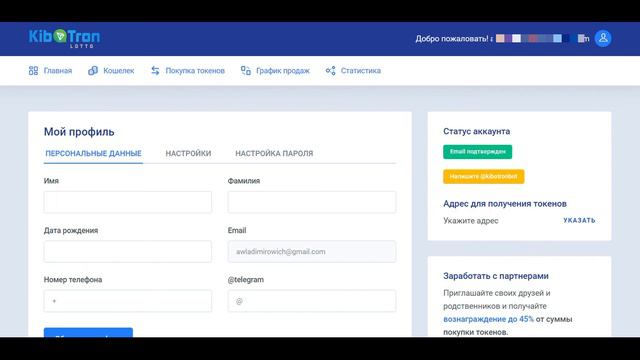This screenshot has height=360, width=640.
Task: Click the График продаж icon
Action: click(x=246, y=71)
